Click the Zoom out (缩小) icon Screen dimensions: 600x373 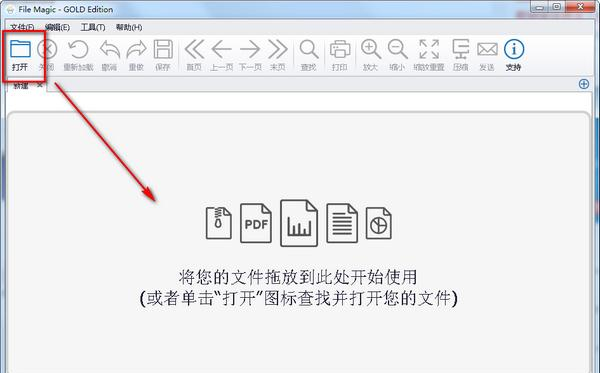[398, 49]
